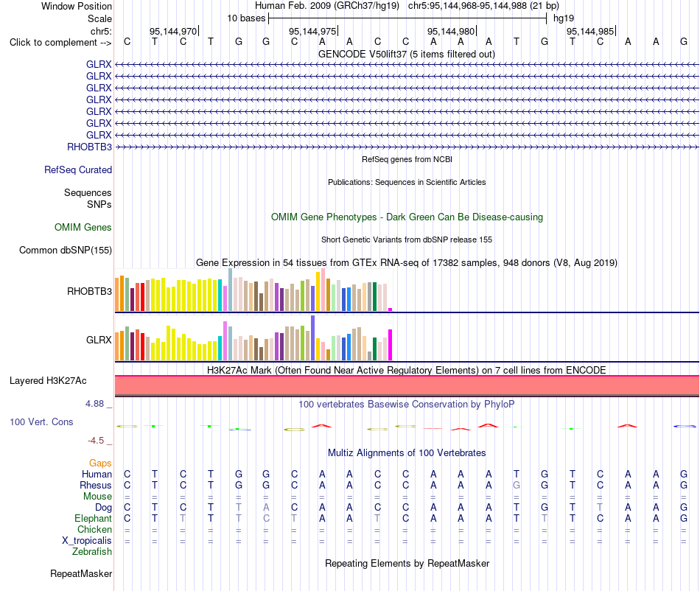This screenshot has height=591, width=700.
Task: Click GLRX label beside GTEx bar chart
Action: point(99,340)
